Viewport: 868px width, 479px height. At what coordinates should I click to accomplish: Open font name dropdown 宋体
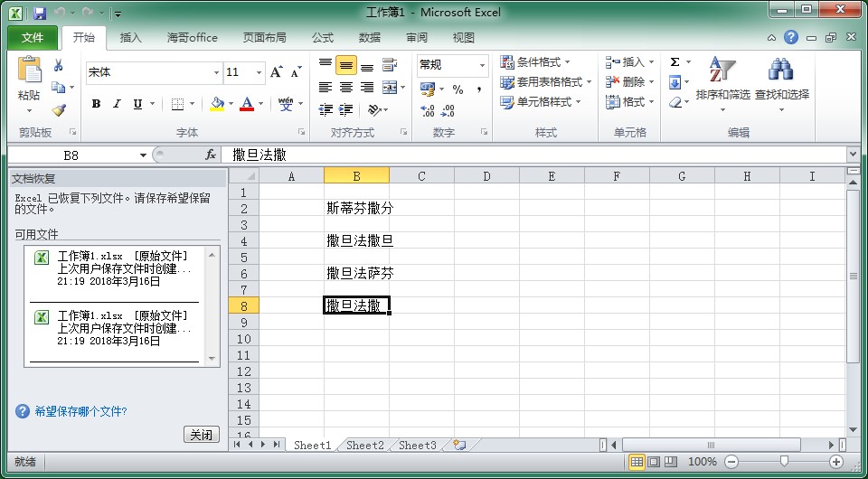pyautogui.click(x=216, y=72)
